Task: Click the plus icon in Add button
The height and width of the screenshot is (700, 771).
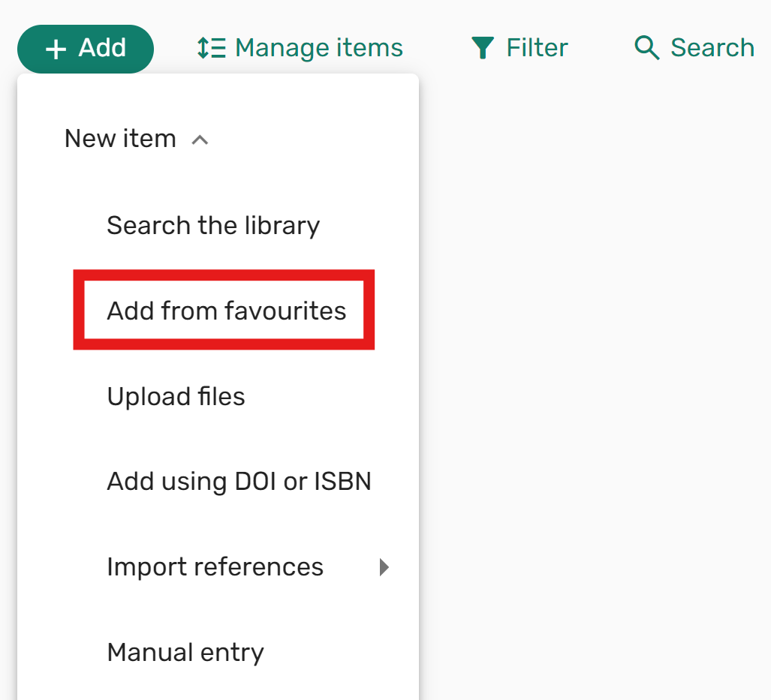Action: 56,50
